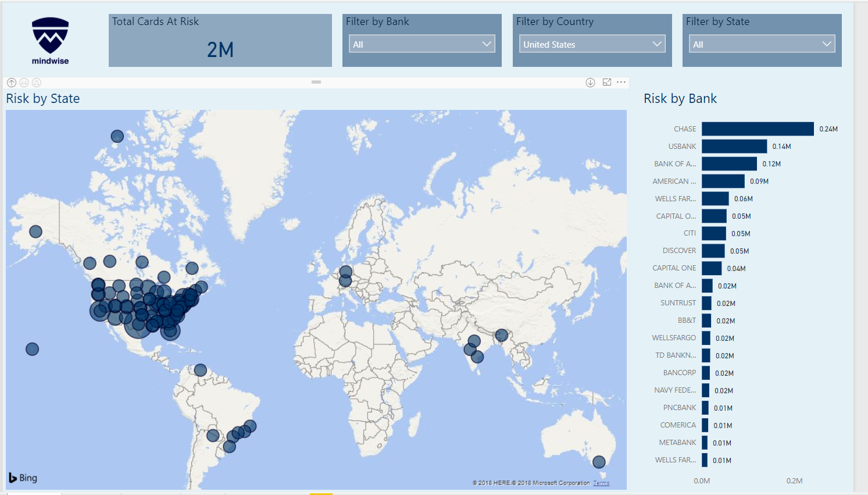Click the 0.2M axis label on the bar chart
This screenshot has width=868, height=495.
[x=795, y=480]
